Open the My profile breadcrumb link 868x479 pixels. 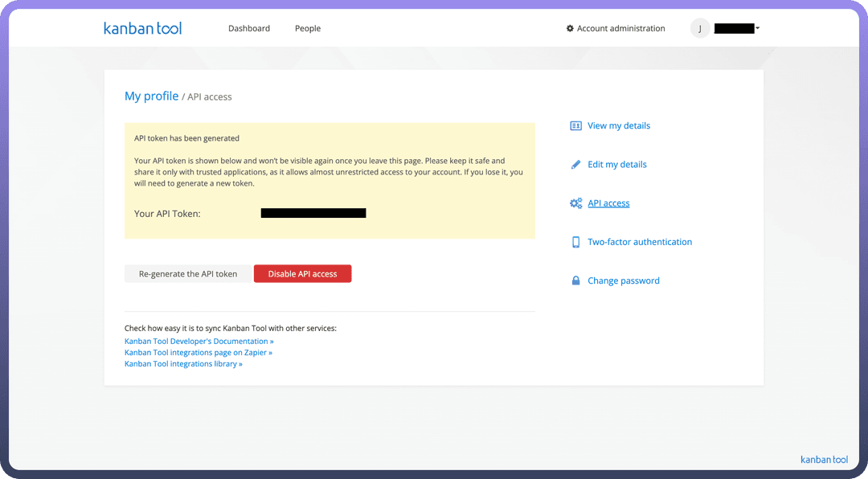[x=151, y=96]
